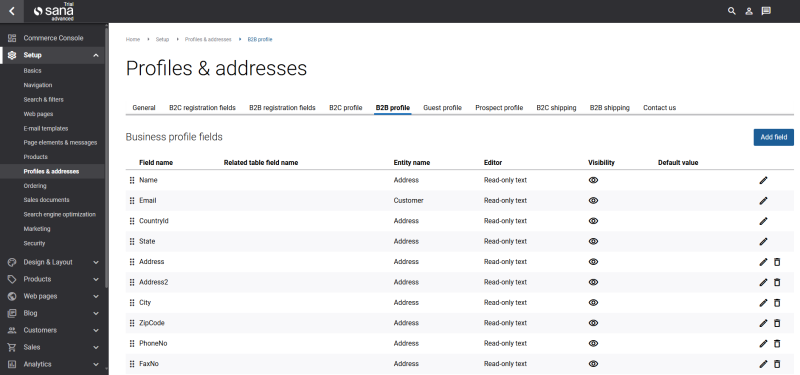Screen dimensions: 800x375
Task: Click the Add field button
Action: tap(773, 137)
